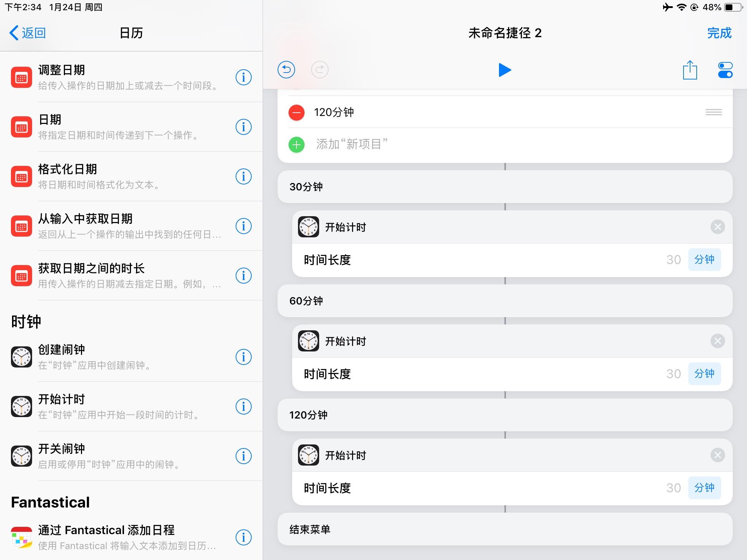Select the 120分钟 menu case header
This screenshot has height=560, width=747.
(x=505, y=415)
